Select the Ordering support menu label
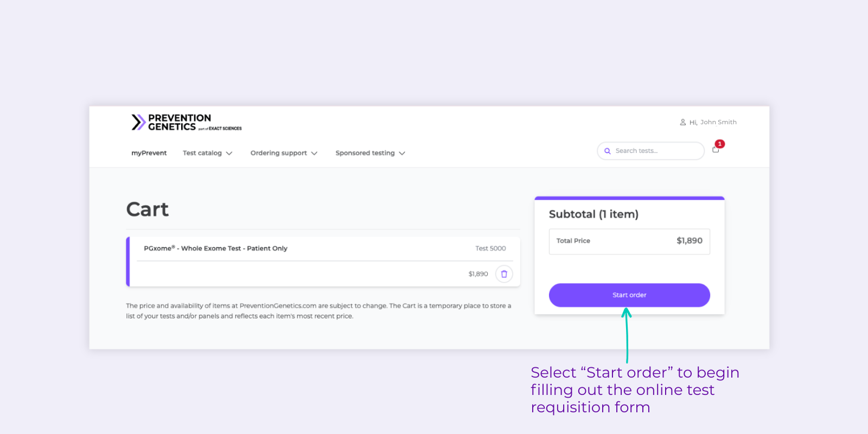This screenshot has width=868, height=434. click(278, 153)
